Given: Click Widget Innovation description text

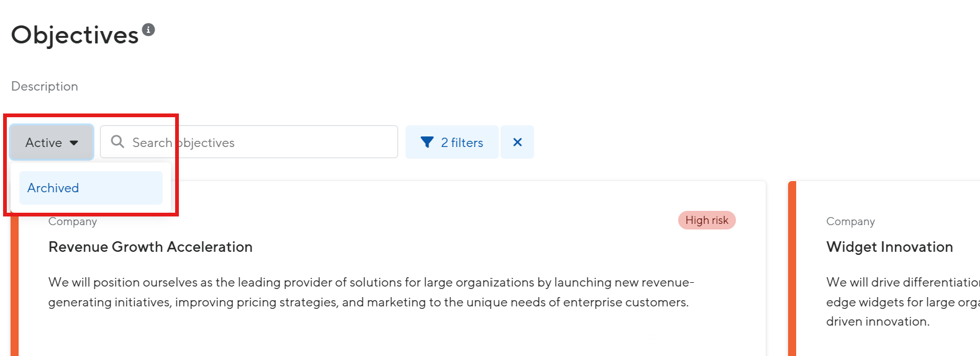Looking at the screenshot, I should click(903, 302).
